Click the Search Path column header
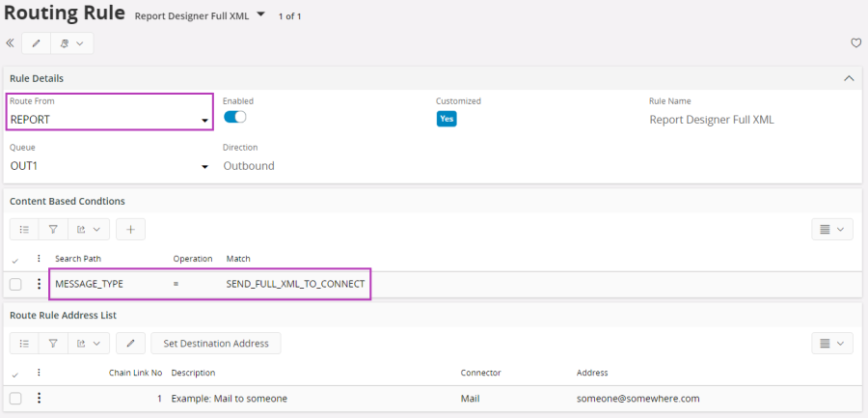Screen dimensions: 868x418 [78, 259]
